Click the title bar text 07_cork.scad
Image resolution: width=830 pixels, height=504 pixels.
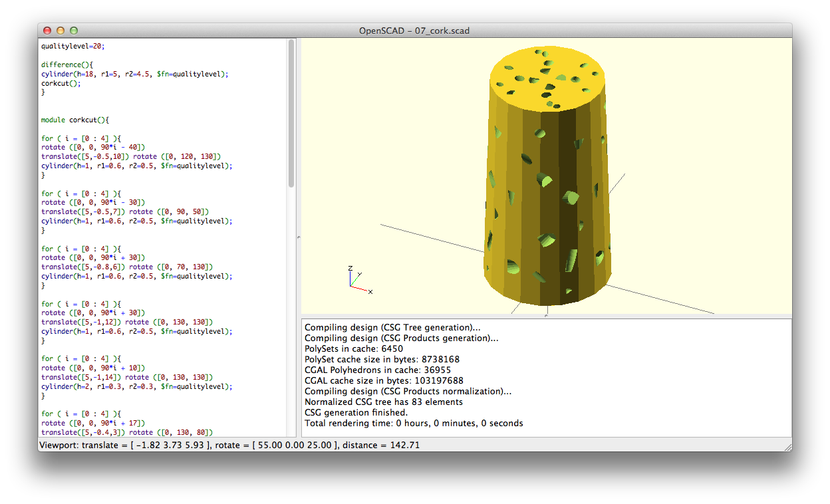coord(415,31)
